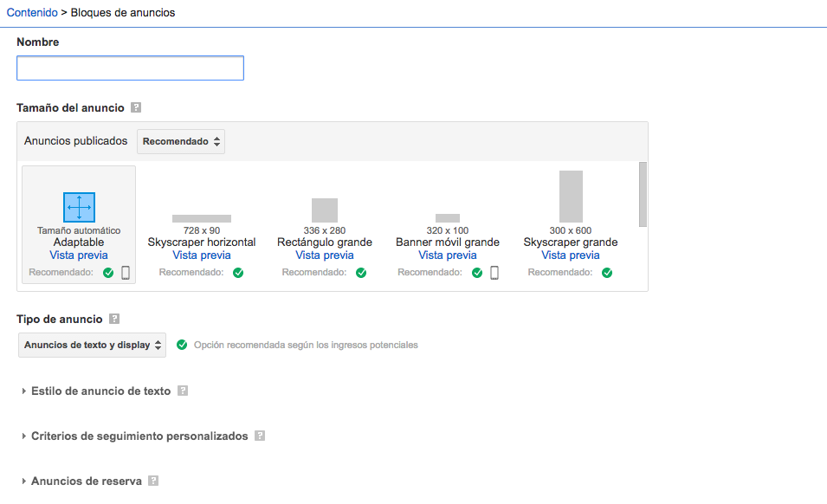
Task: Click mobile phone icon under Adaptable
Action: 126,273
